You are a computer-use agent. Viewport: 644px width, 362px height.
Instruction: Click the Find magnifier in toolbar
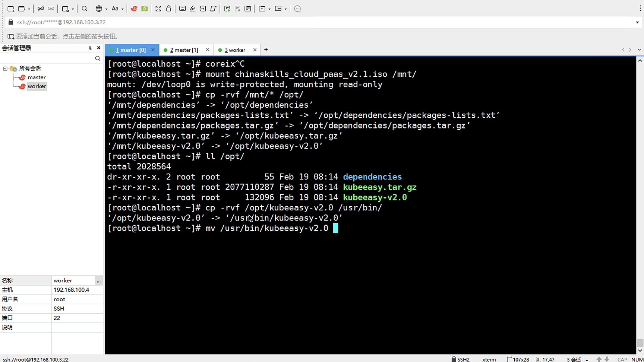[x=85, y=9]
